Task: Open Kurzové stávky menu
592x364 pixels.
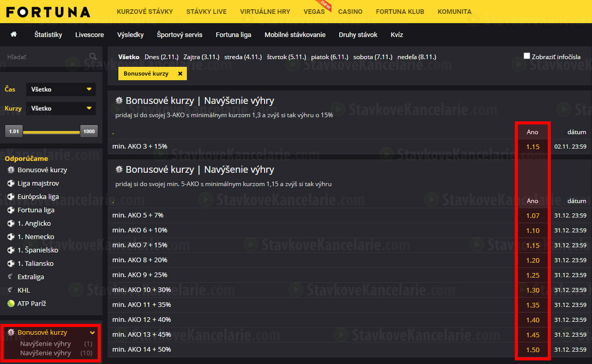Action: pos(145,12)
